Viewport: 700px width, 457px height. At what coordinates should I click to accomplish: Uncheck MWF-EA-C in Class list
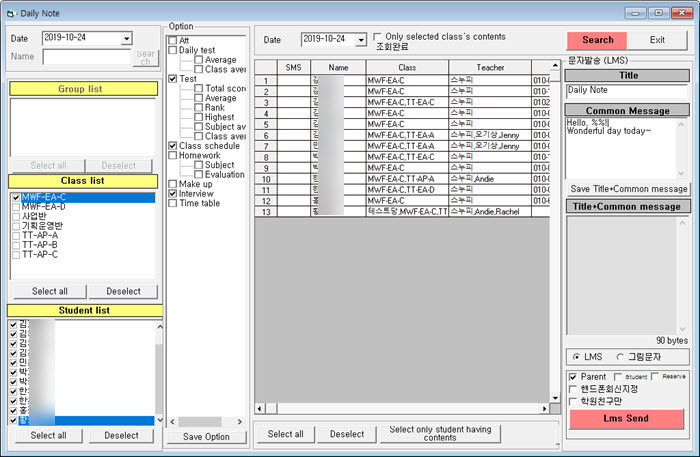point(16,197)
